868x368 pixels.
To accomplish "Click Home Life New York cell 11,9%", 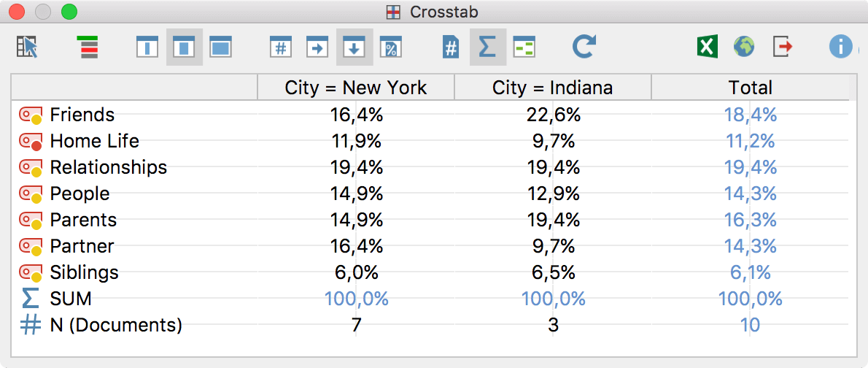I will (x=357, y=141).
